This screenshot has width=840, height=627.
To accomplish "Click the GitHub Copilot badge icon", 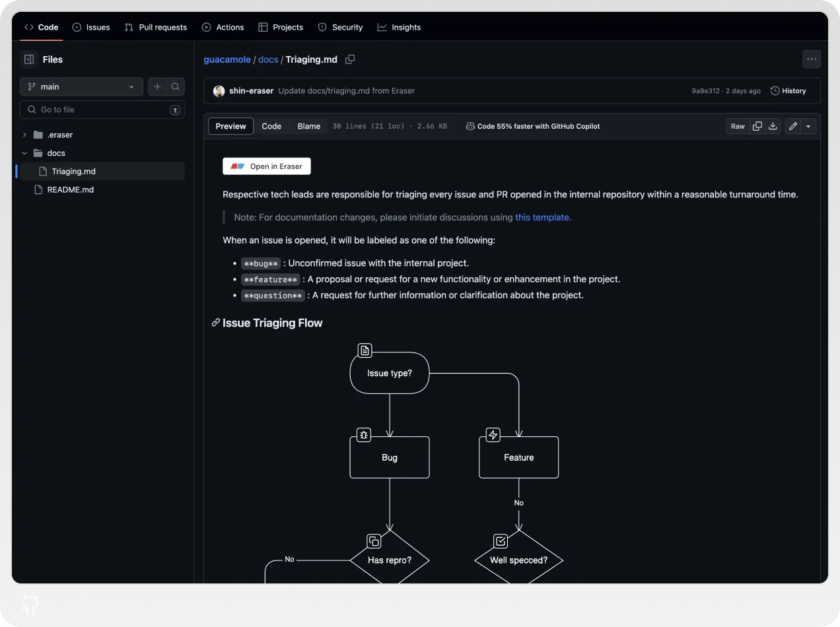I will click(471, 126).
